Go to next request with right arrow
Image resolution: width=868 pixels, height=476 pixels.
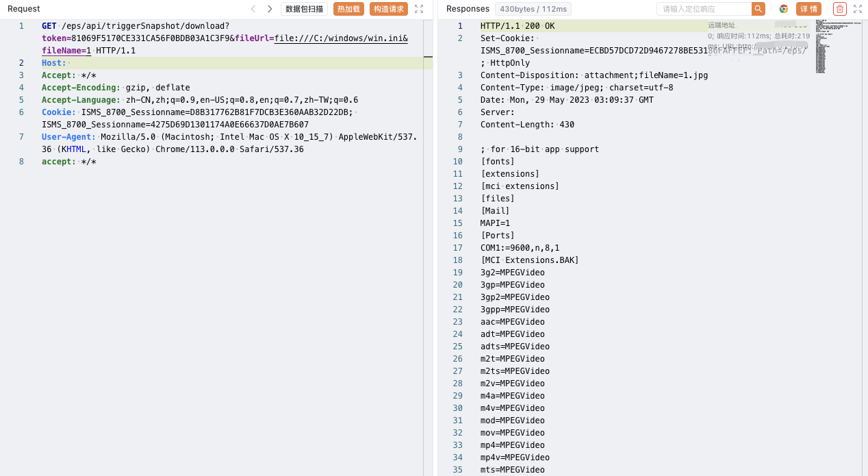pos(270,9)
